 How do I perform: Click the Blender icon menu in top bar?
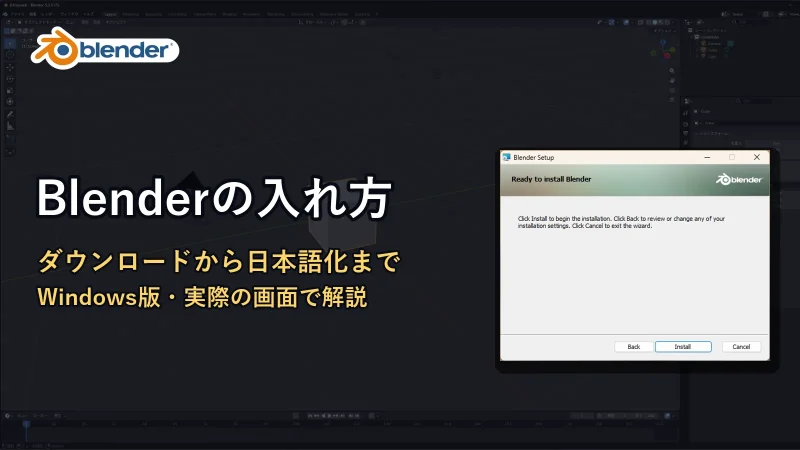click(x=5, y=14)
